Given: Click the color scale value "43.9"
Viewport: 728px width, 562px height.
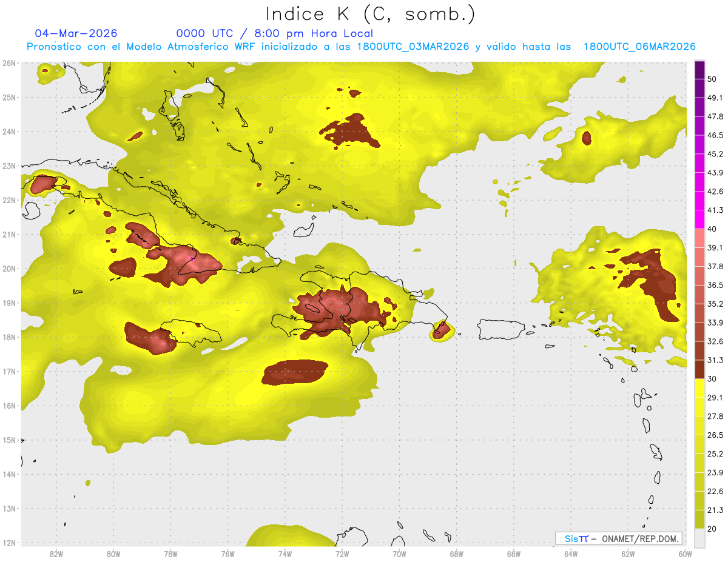Looking at the screenshot, I should click(x=715, y=173).
